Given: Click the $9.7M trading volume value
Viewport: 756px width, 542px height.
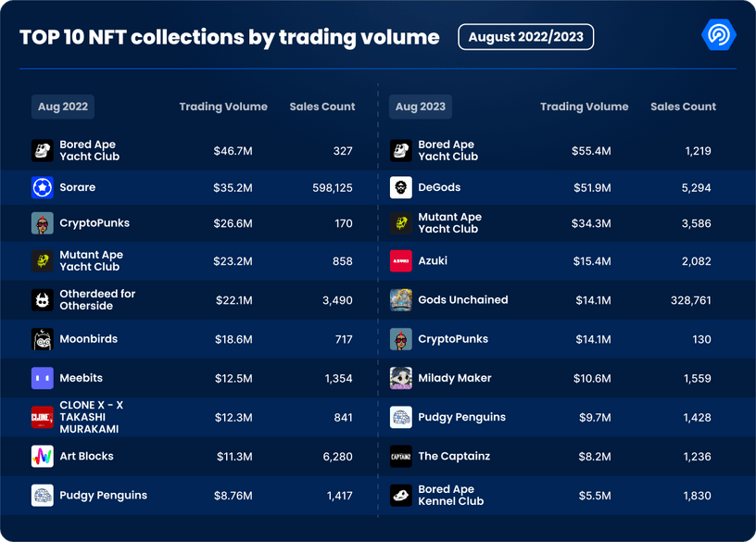Looking at the screenshot, I should [595, 418].
